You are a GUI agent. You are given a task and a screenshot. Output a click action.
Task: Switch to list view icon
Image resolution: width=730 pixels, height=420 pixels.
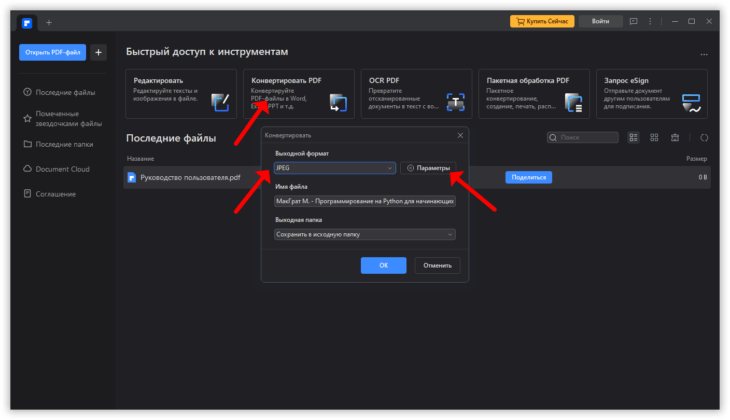point(633,137)
